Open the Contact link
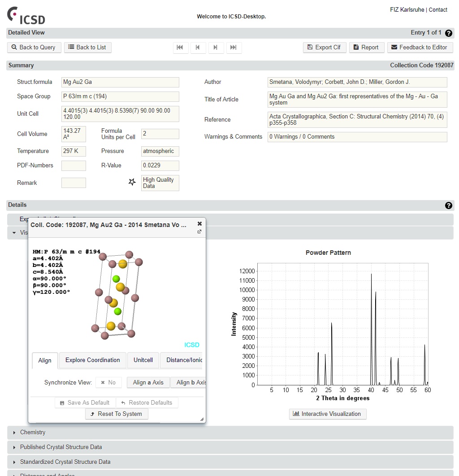This screenshot has width=459, height=476. click(x=438, y=10)
